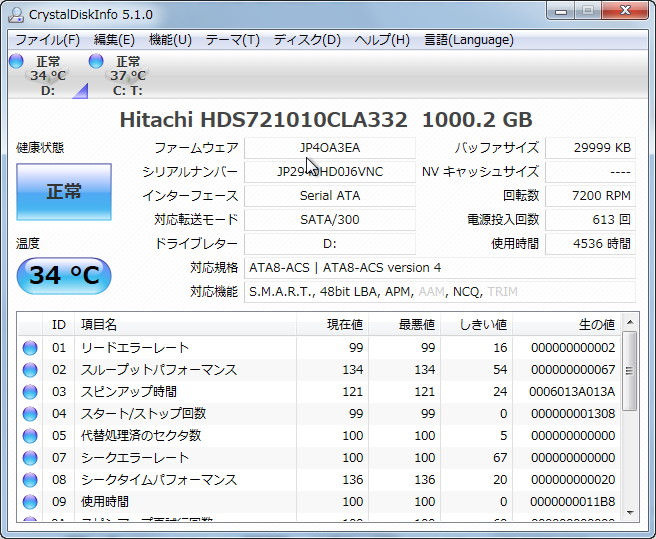Select the シークエラーレート attribute name
Image resolution: width=656 pixels, height=539 pixels.
click(x=135, y=458)
